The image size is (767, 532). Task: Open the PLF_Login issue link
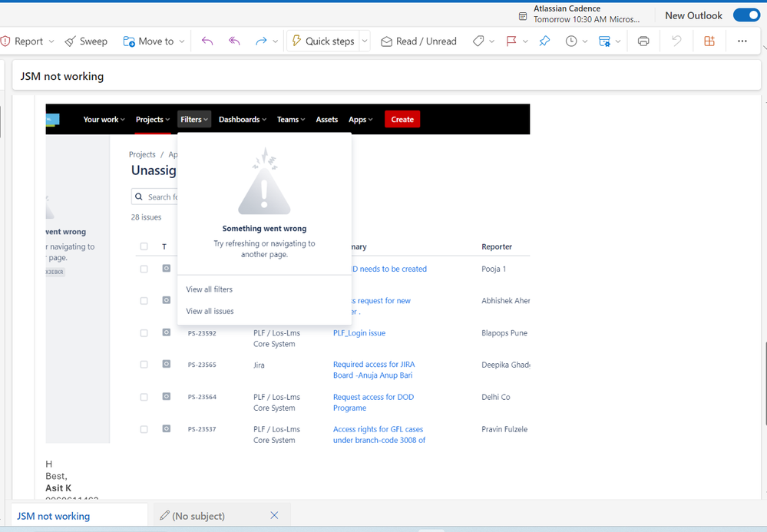(359, 333)
